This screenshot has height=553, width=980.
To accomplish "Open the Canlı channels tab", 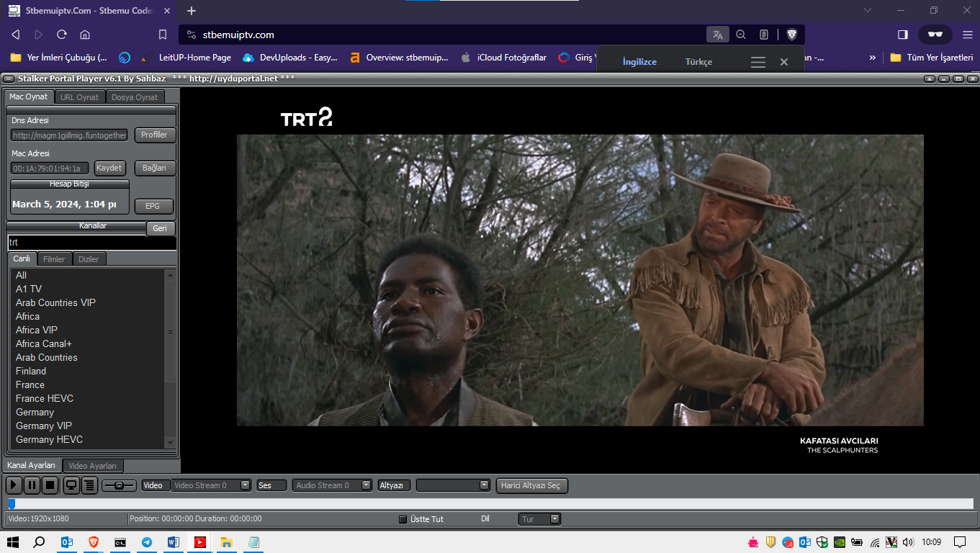I will [22, 258].
